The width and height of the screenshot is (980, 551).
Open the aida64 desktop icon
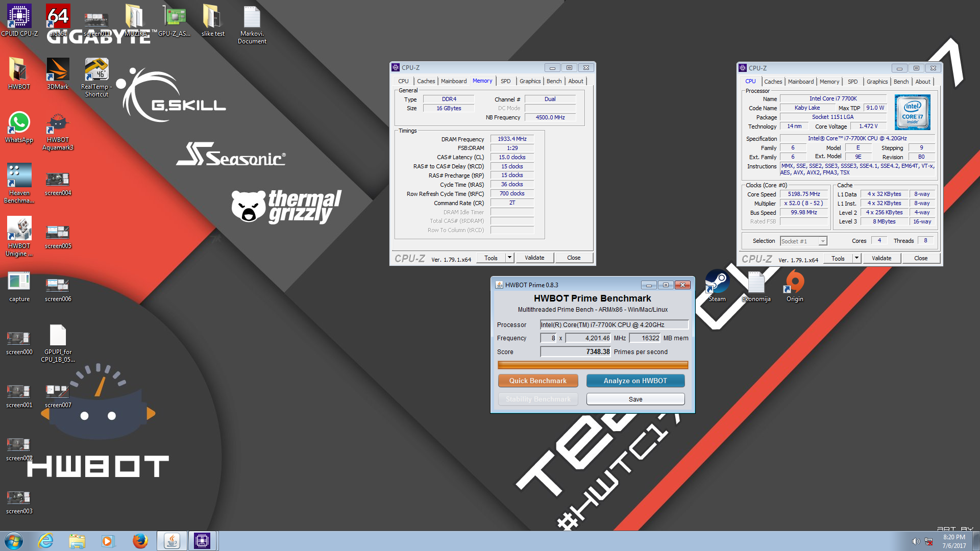tap(58, 20)
